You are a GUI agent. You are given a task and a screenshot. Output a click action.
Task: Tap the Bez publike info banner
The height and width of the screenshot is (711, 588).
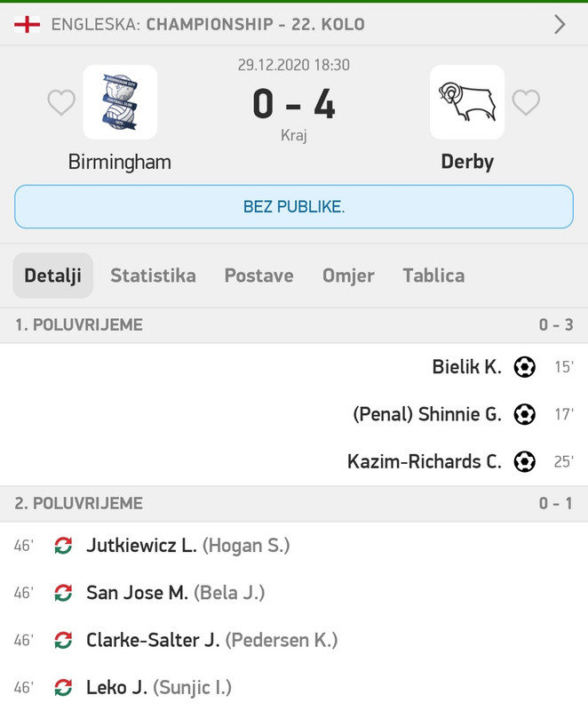point(294,207)
